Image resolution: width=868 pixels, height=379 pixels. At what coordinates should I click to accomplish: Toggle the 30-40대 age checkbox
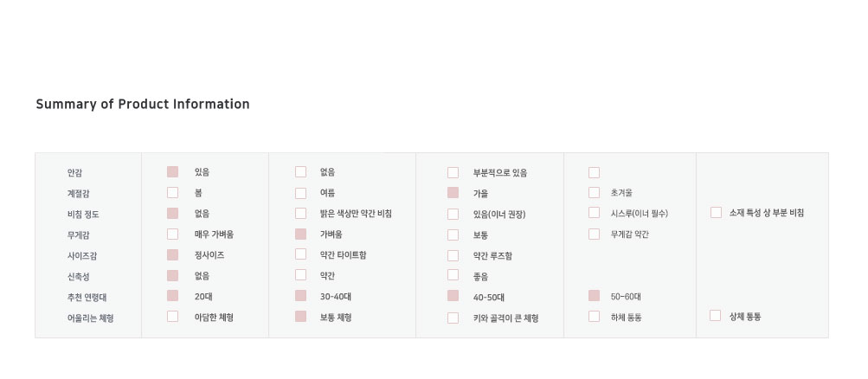point(300,296)
